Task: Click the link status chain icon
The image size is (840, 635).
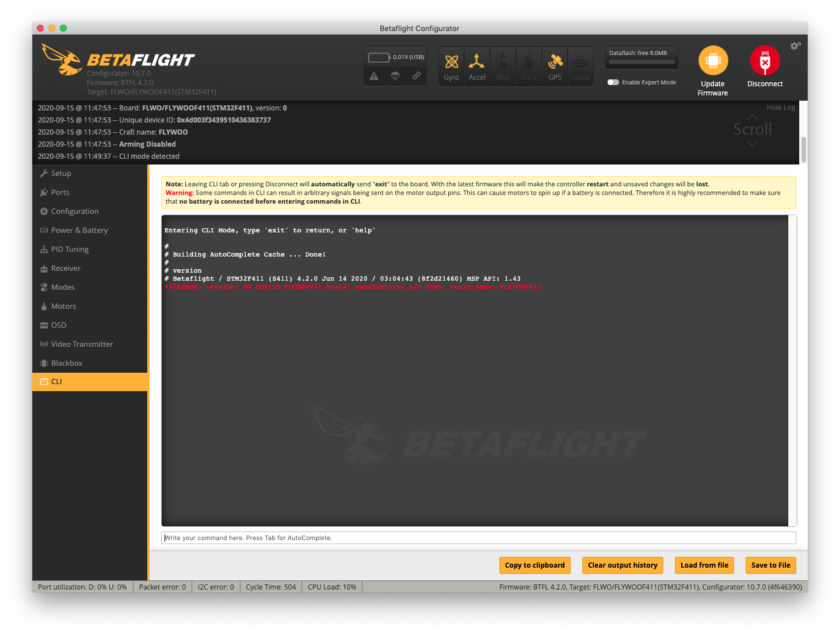Action: (416, 76)
